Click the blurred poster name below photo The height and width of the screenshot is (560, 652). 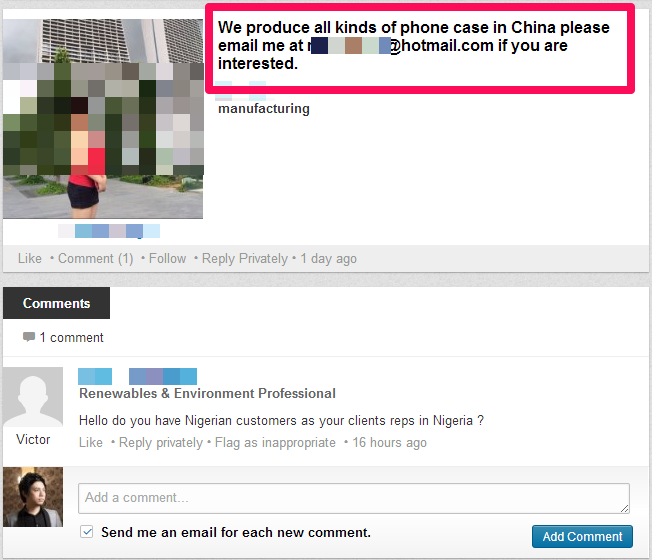109,231
